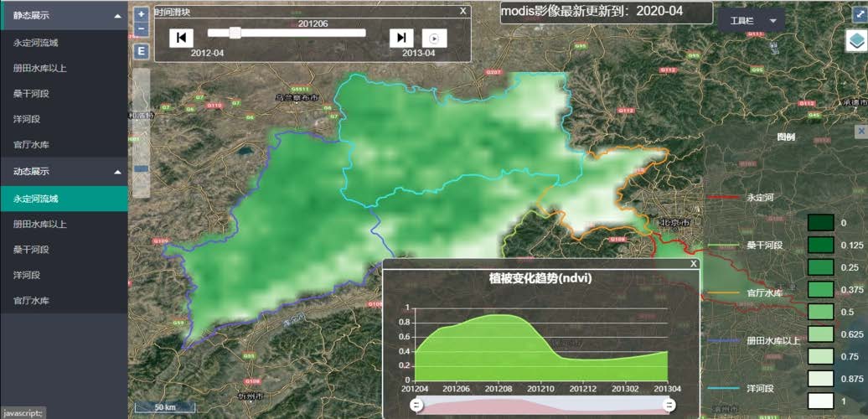Close the NDVI vegetation trend chart
This screenshot has width=868, height=419.
tap(693, 264)
